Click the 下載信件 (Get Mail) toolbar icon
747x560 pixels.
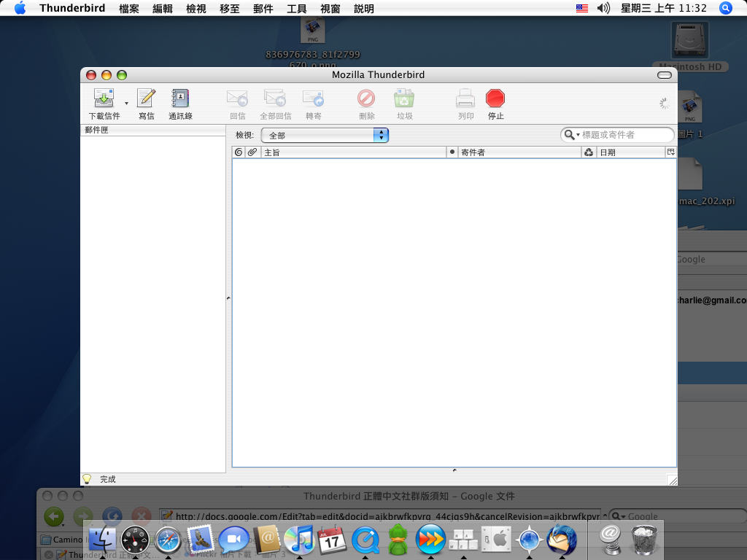104,98
